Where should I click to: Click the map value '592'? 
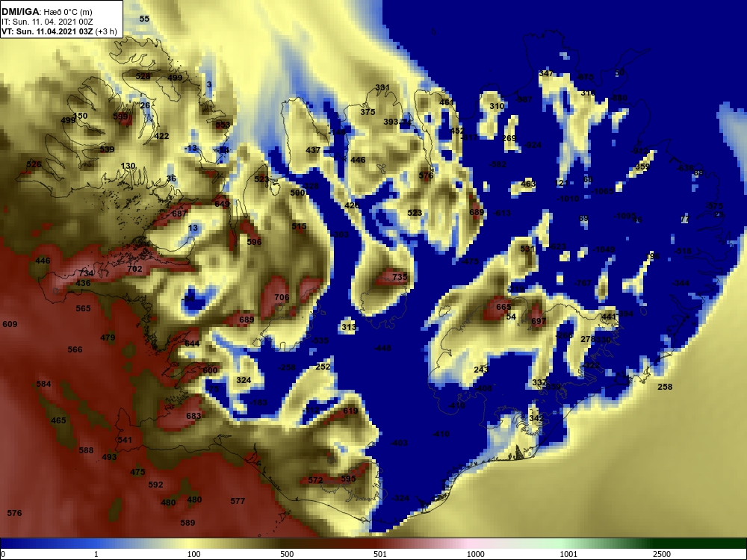click(155, 485)
